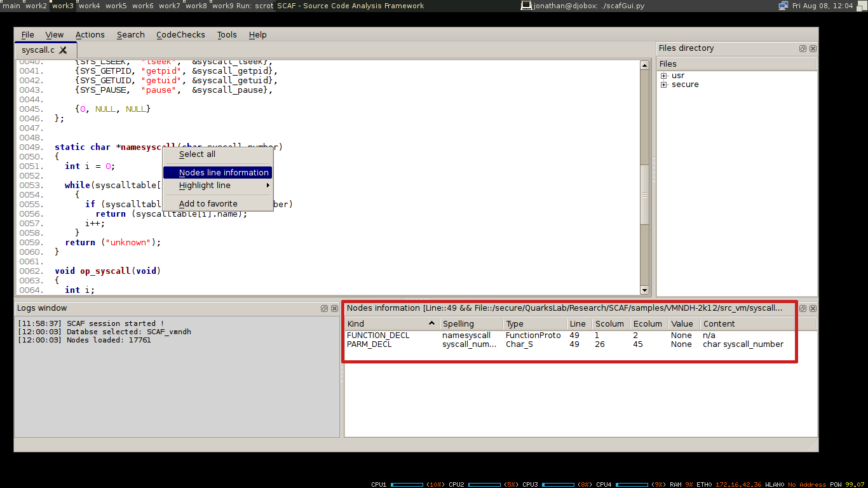The image size is (868, 488).
Task: Select the FUNCTION_DECL row
Action: [x=580, y=335]
